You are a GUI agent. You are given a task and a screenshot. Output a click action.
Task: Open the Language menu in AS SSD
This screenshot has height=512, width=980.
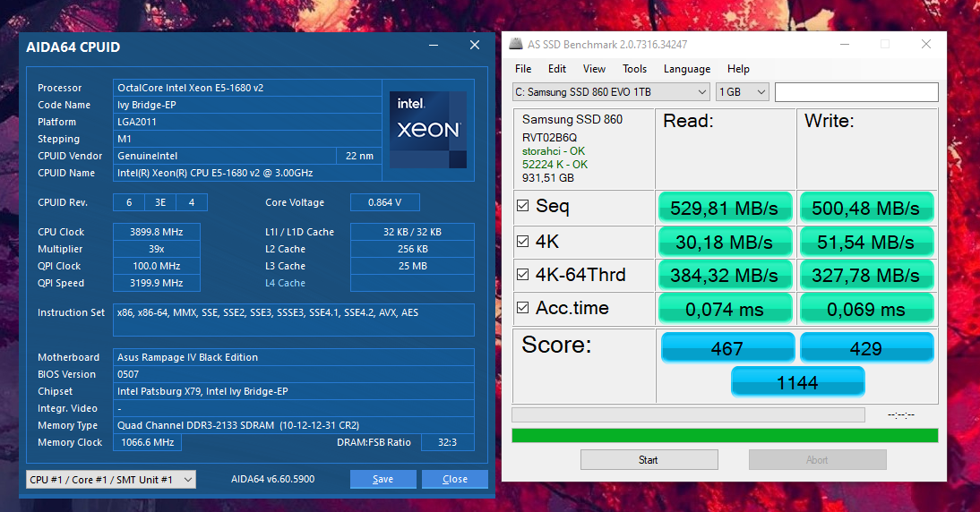[687, 69]
